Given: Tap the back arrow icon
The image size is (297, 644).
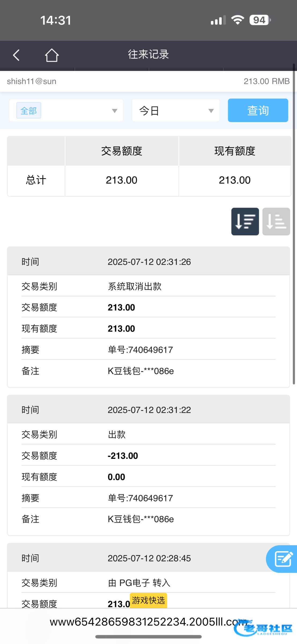Looking at the screenshot, I should coord(16,55).
